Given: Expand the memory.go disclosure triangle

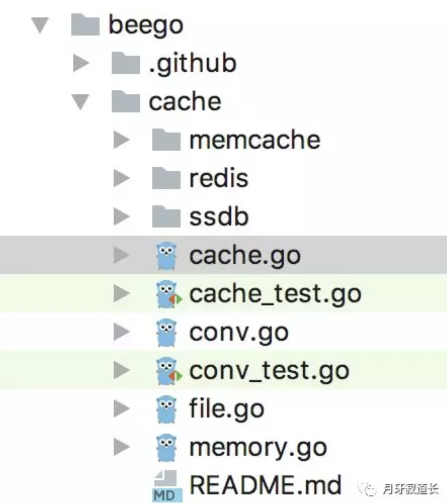Looking at the screenshot, I should pyautogui.click(x=121, y=447).
